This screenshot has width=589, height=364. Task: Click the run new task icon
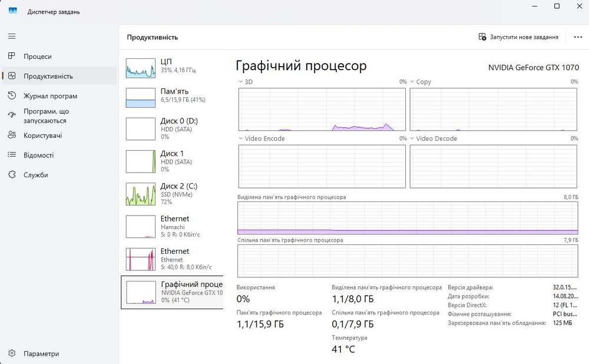[482, 37]
